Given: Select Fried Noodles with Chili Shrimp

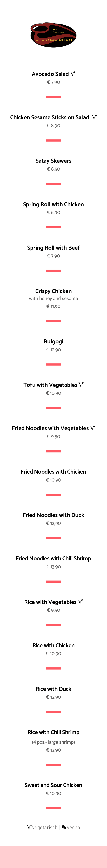Looking at the screenshot, I should pos(53,558).
